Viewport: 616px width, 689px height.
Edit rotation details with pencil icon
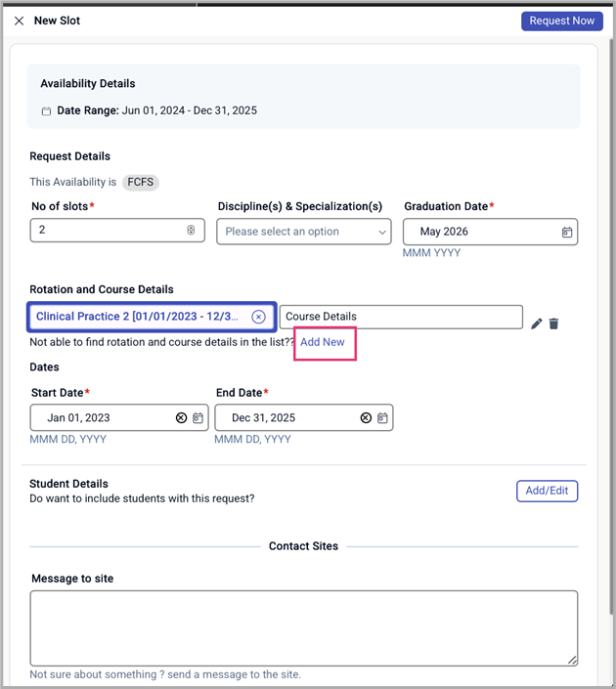tap(536, 323)
